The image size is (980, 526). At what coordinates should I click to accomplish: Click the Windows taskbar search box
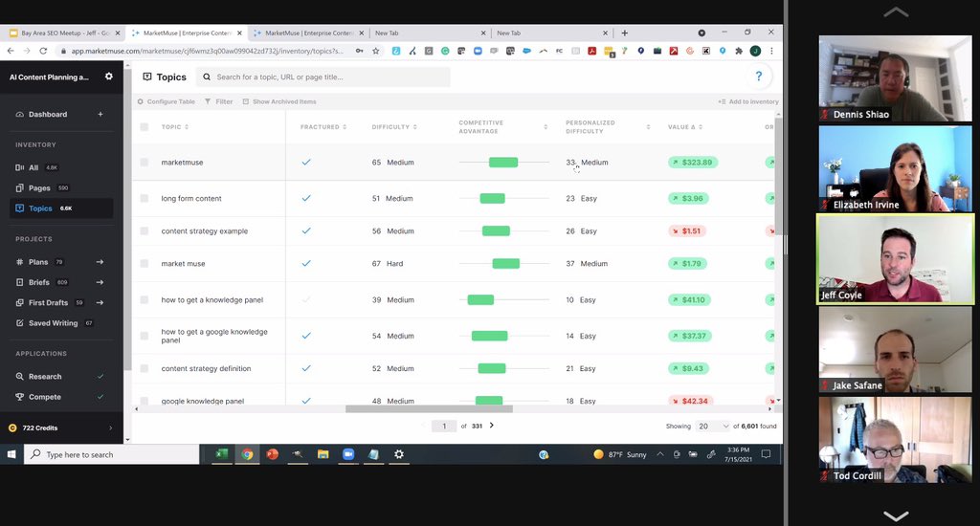[x=111, y=454]
